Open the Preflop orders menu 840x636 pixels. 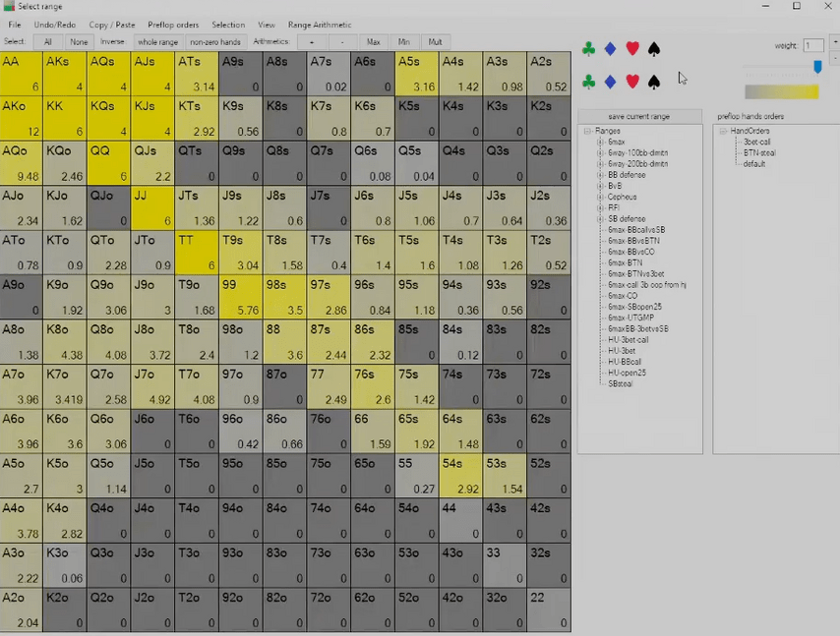tap(173, 25)
